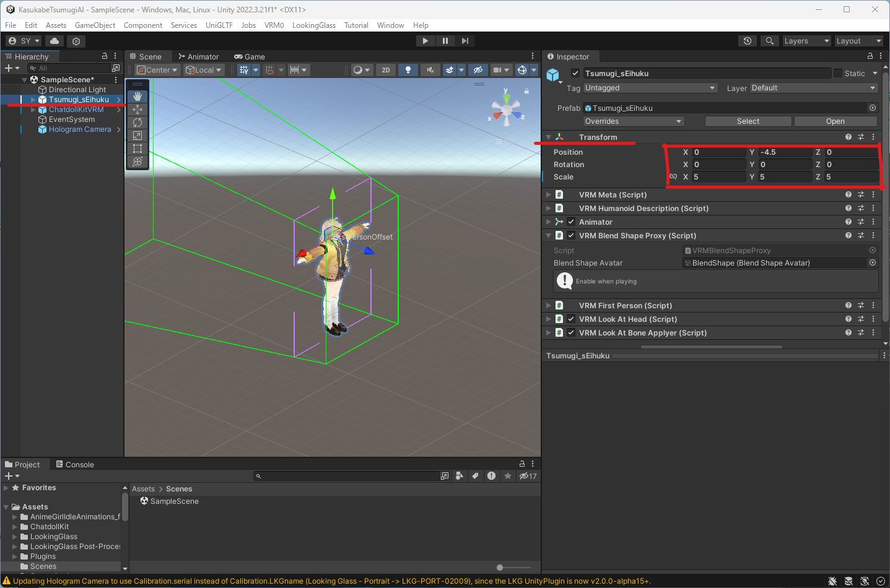Disable the VRM Look At Head script checkbox

tap(571, 319)
